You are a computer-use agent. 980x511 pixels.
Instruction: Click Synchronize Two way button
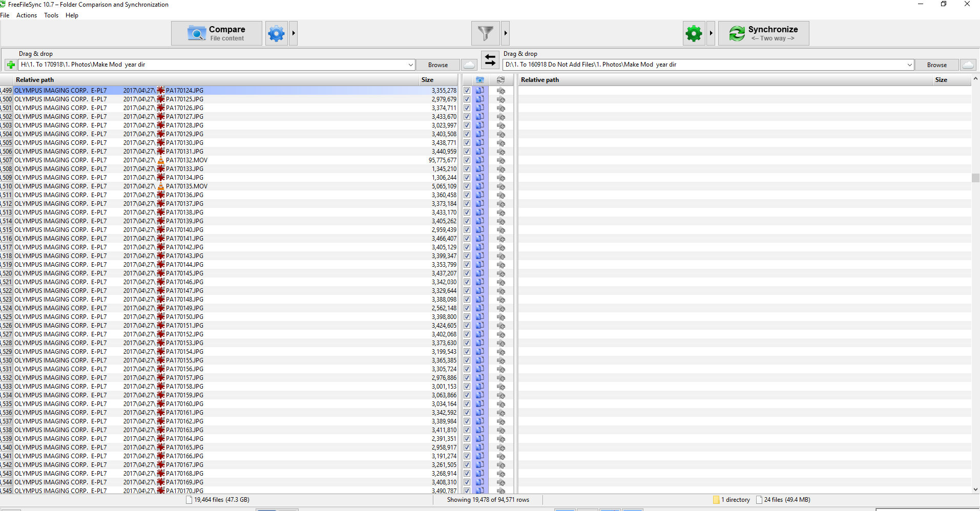[x=764, y=33]
